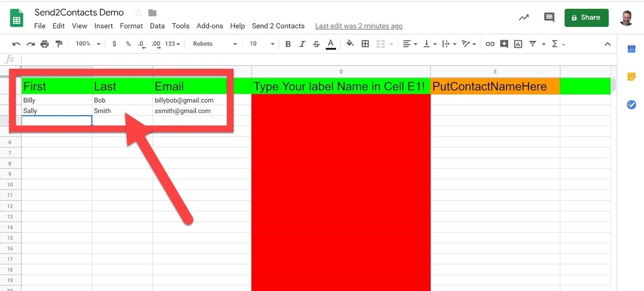Insert a chart from toolbar

click(518, 44)
